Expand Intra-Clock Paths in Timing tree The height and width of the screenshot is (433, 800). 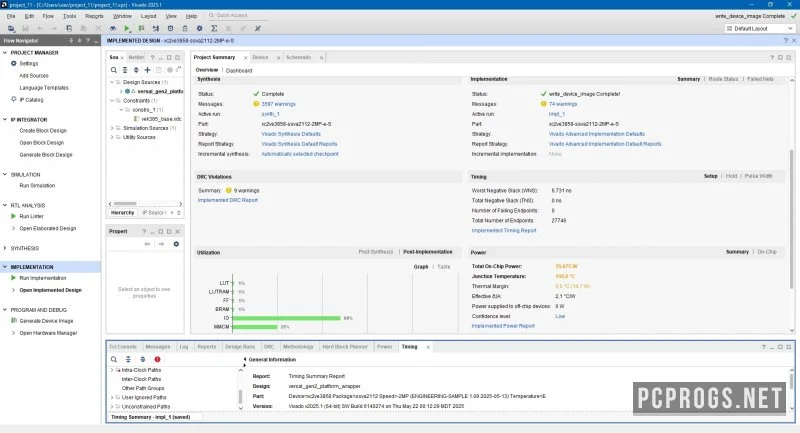(x=112, y=370)
